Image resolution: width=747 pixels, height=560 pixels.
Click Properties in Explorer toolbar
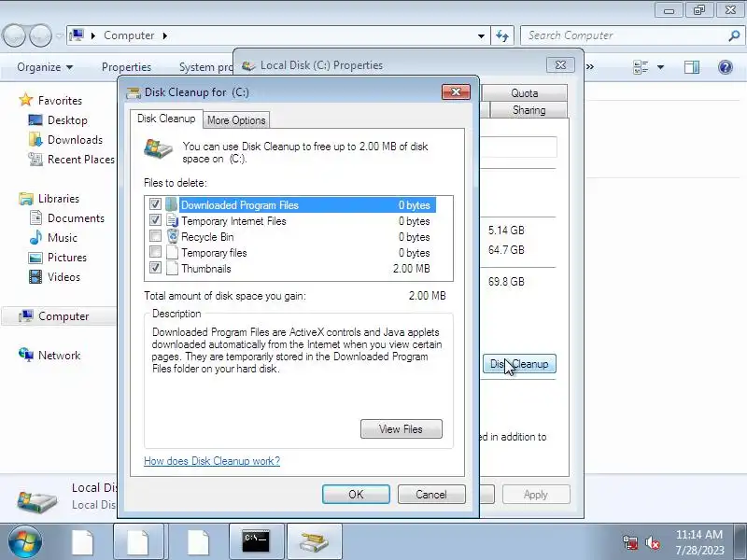click(x=126, y=67)
